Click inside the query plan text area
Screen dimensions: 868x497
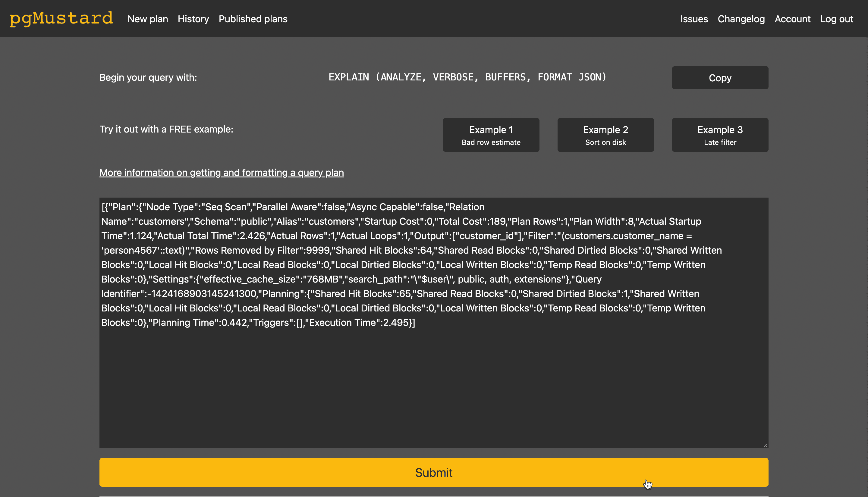tap(434, 323)
